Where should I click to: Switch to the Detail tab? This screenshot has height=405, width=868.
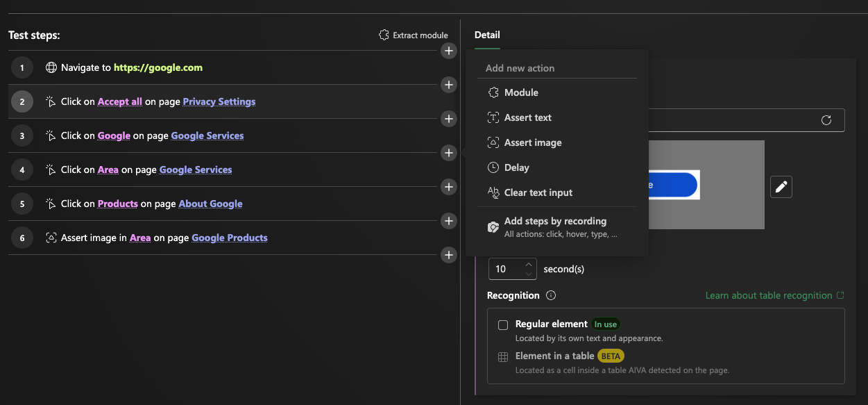[487, 35]
